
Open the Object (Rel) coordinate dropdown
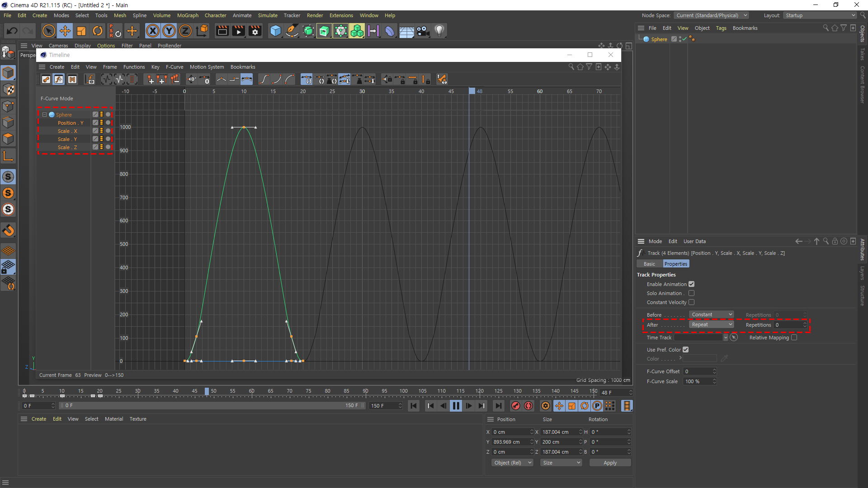pyautogui.click(x=512, y=463)
